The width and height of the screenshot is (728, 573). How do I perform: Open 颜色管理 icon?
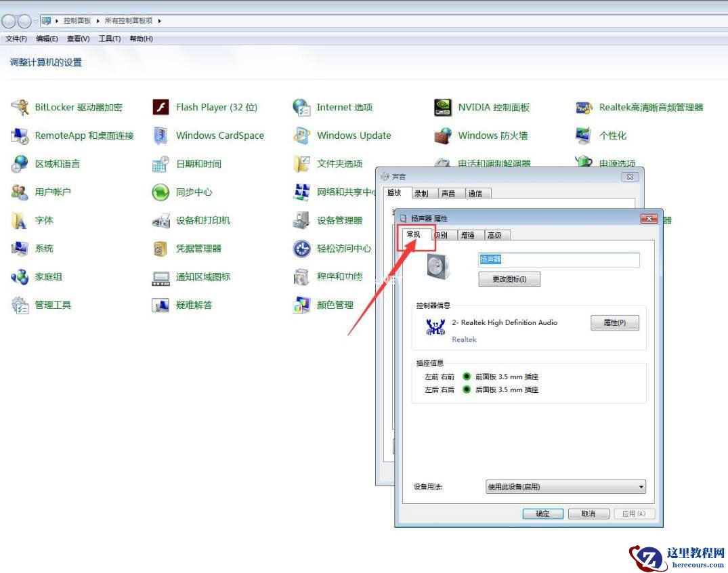(x=302, y=305)
